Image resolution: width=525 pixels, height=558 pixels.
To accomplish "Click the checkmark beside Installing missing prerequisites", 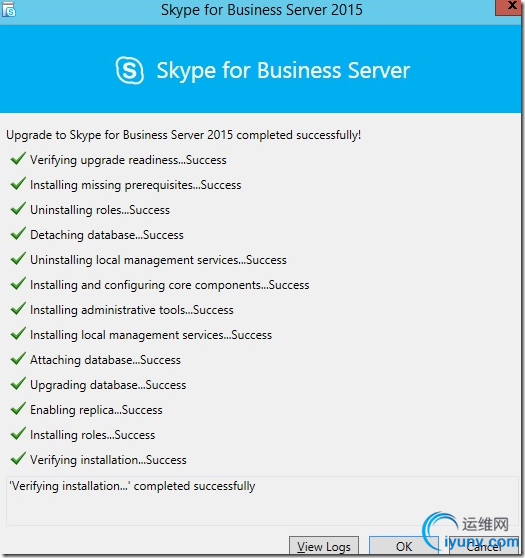I will [18, 184].
